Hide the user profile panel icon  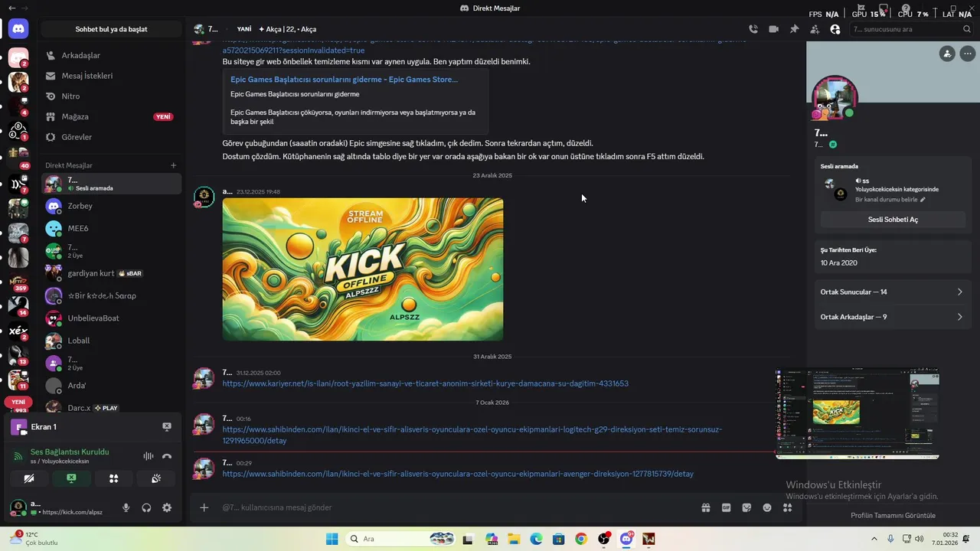[835, 29]
